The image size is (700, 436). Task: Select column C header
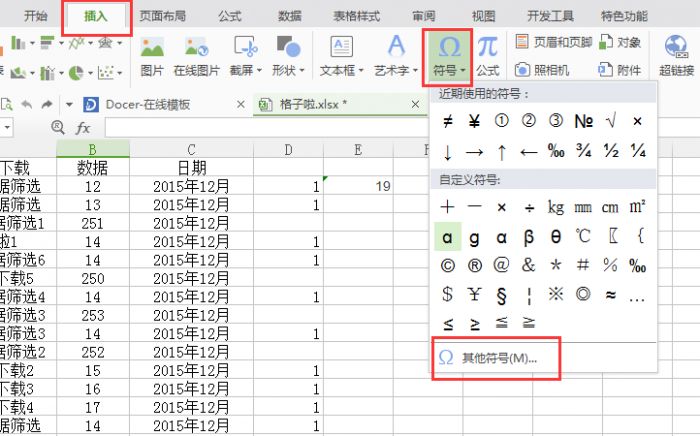coord(191,149)
